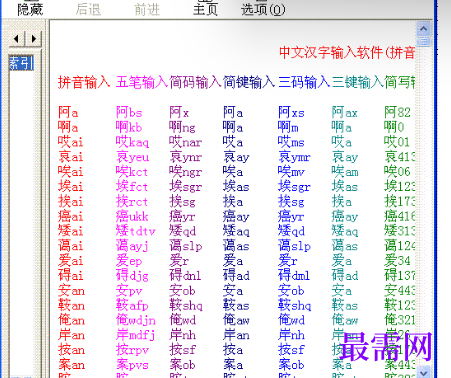Screen dimensions: 451x378
Task: Click the entry 案pvs
Action: (132, 364)
